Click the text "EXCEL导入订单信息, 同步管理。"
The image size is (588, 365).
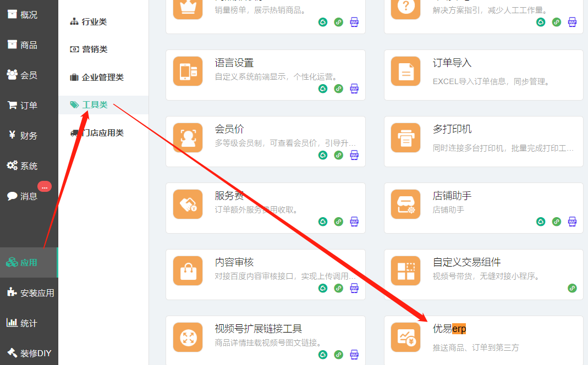pyautogui.click(x=492, y=82)
